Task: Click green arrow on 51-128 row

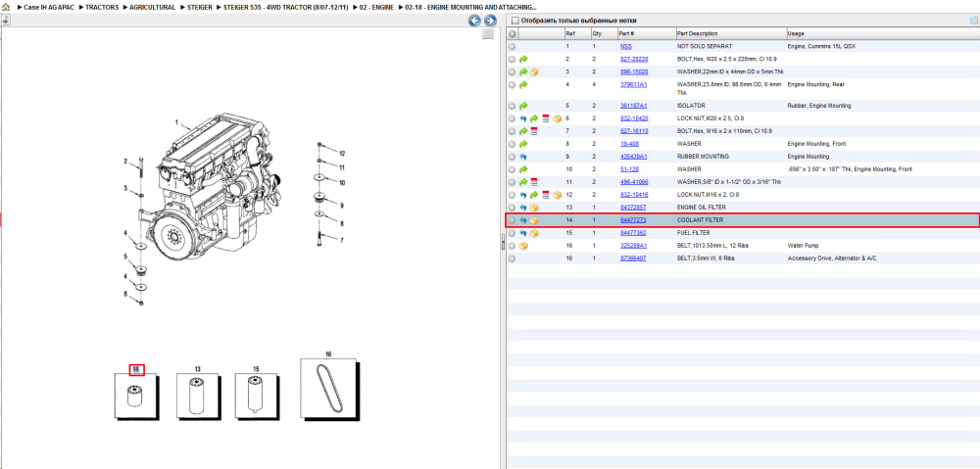Action: coord(523,169)
